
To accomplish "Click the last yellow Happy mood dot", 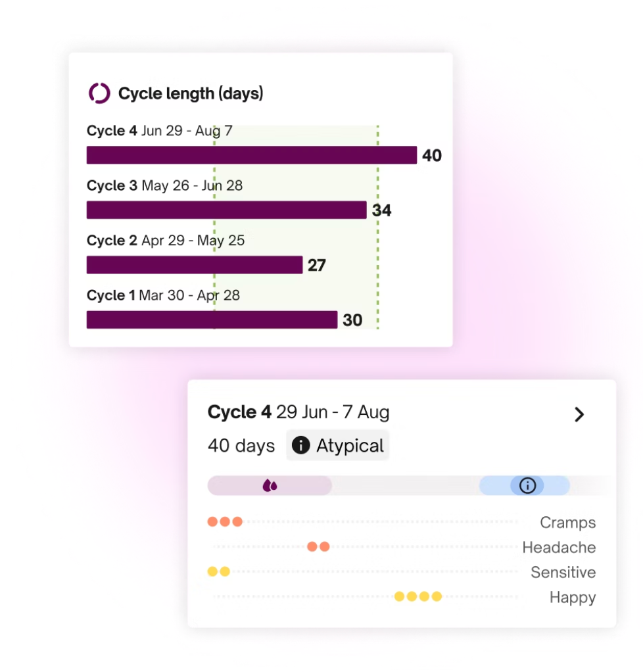I will pos(437,596).
